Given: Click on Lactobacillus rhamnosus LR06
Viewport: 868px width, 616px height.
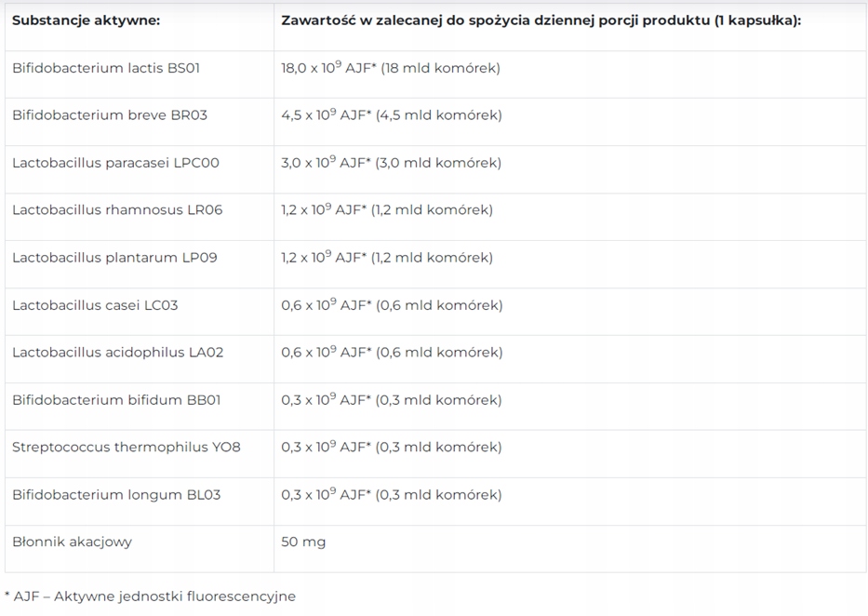Looking at the screenshot, I should (x=117, y=210).
